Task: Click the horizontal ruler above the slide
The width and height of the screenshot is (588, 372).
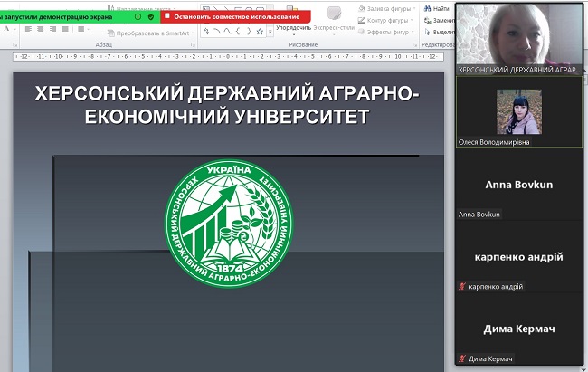Action: click(x=228, y=57)
